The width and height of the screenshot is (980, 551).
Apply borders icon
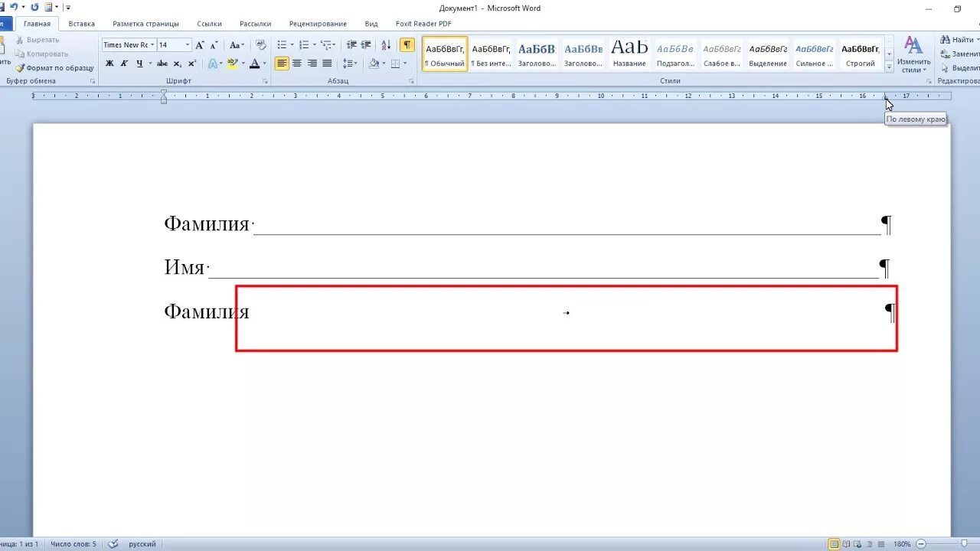point(395,64)
